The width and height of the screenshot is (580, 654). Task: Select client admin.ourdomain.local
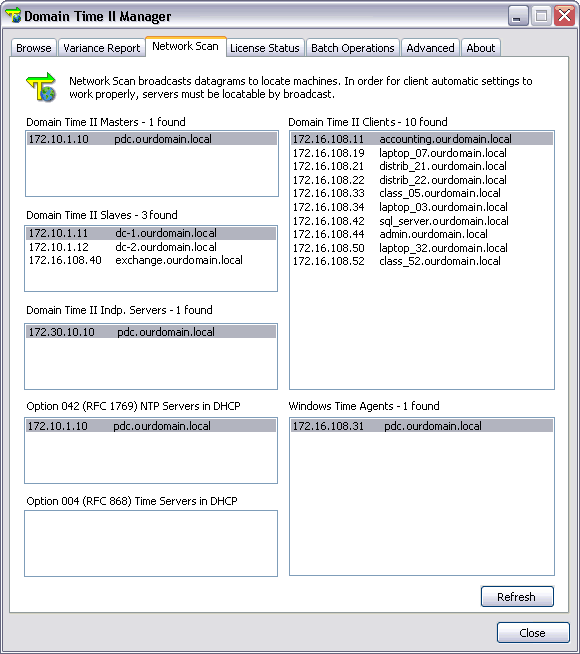[422, 234]
